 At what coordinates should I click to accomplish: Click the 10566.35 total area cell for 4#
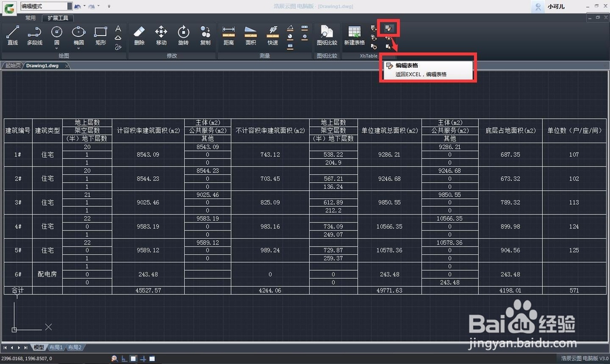389,226
